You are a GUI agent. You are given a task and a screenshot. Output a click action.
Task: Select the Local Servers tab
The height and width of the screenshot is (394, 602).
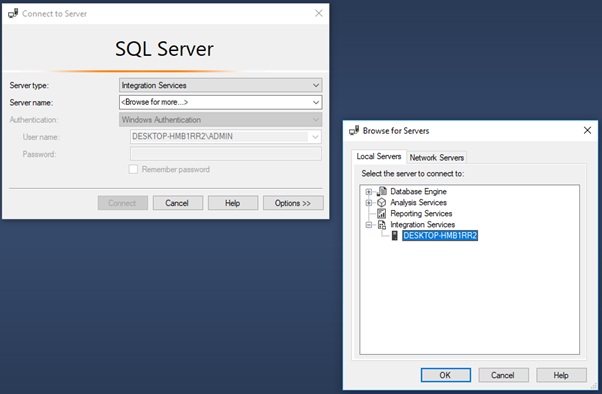pyautogui.click(x=379, y=156)
